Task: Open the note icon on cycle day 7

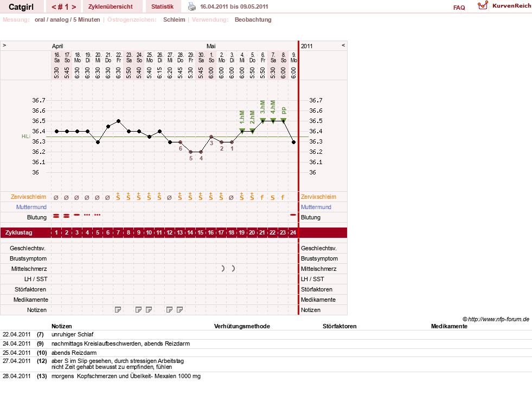Action: [118, 310]
